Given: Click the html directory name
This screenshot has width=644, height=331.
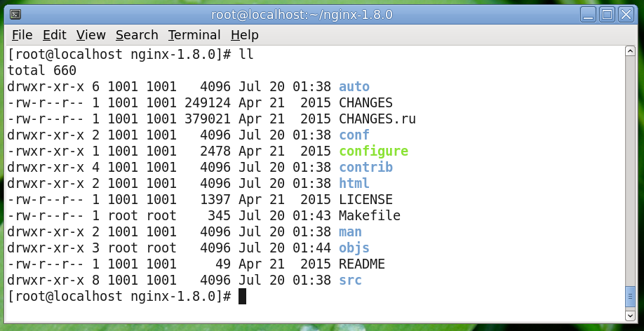Looking at the screenshot, I should pyautogui.click(x=354, y=184).
